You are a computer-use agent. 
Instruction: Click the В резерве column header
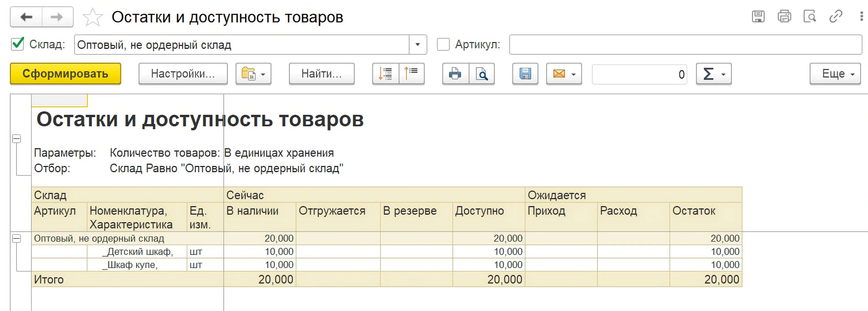(416, 217)
